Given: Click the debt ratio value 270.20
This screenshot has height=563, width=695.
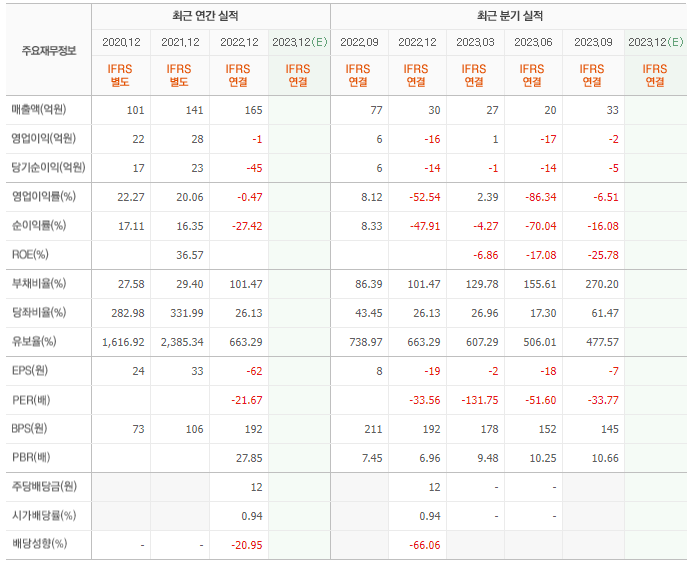Looking at the screenshot, I should point(602,284).
